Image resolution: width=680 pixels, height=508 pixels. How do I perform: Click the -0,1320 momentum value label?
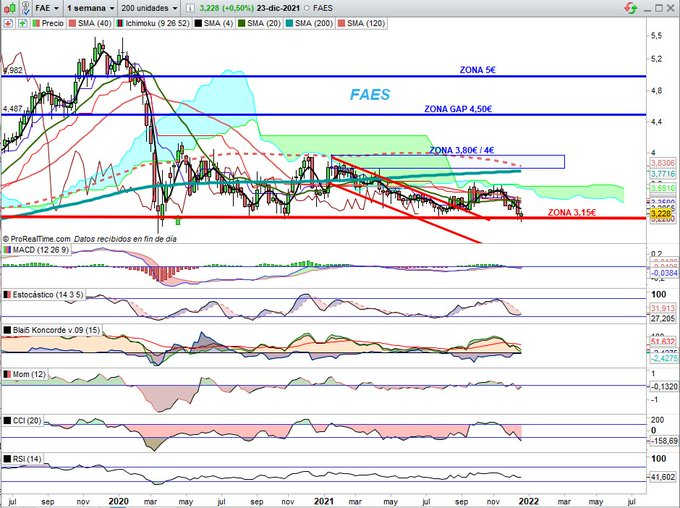click(664, 386)
